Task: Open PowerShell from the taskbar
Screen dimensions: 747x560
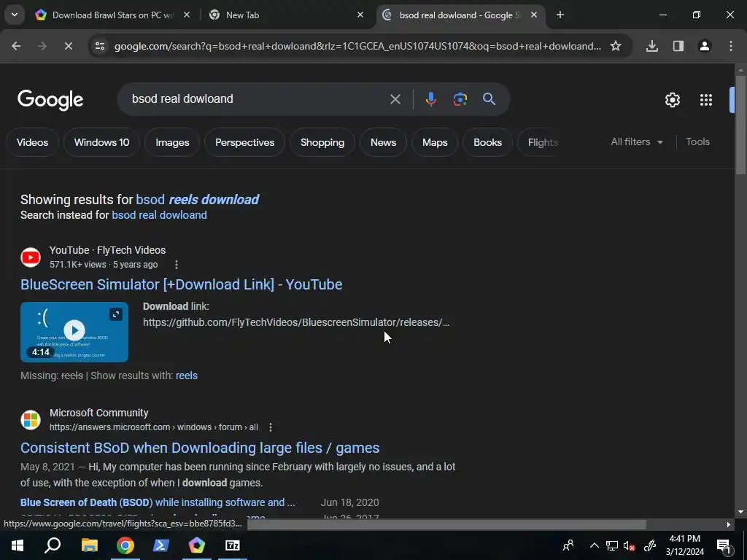Action: coord(161,545)
